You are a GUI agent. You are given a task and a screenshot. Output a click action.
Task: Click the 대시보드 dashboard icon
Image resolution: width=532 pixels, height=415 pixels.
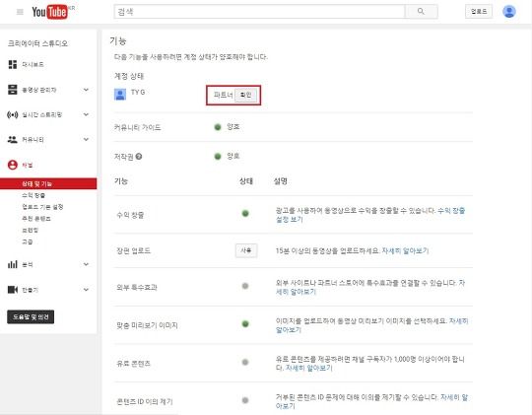(x=13, y=64)
